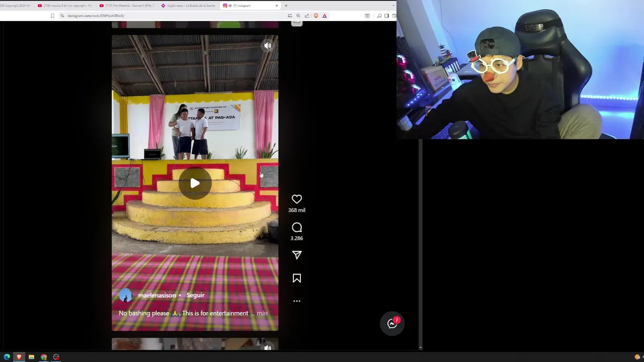Share the reel using the paper plane icon
644x362 pixels.
297,255
